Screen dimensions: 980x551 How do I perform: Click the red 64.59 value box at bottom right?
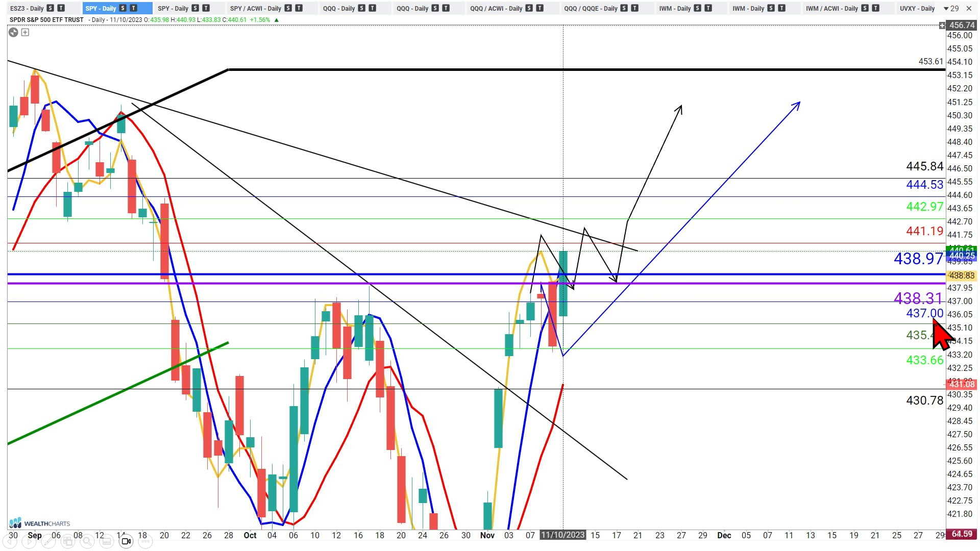coord(962,534)
